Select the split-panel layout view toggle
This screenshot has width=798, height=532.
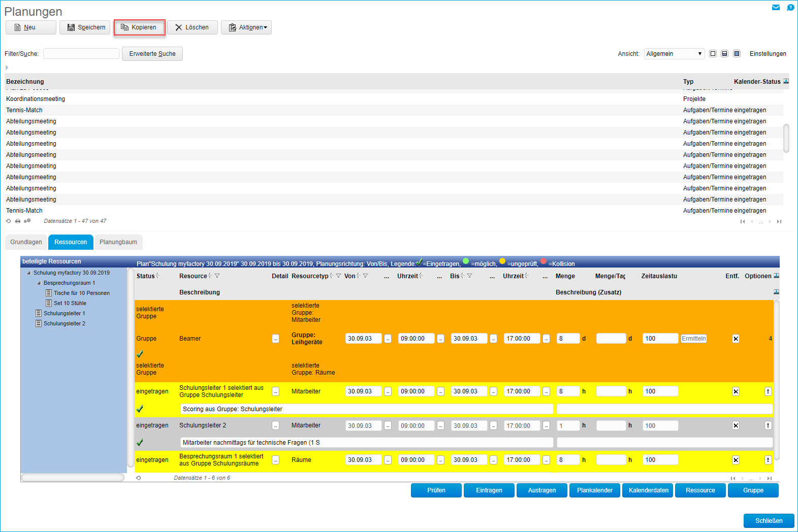[724, 54]
